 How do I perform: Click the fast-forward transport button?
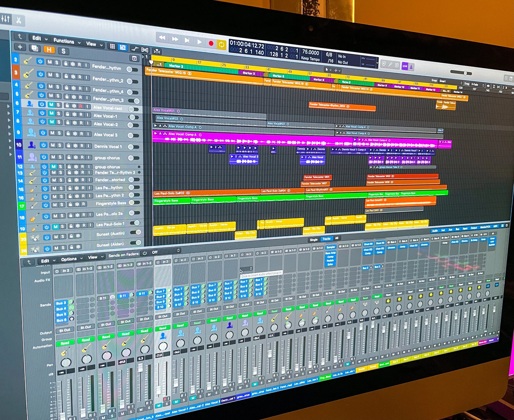(x=175, y=39)
